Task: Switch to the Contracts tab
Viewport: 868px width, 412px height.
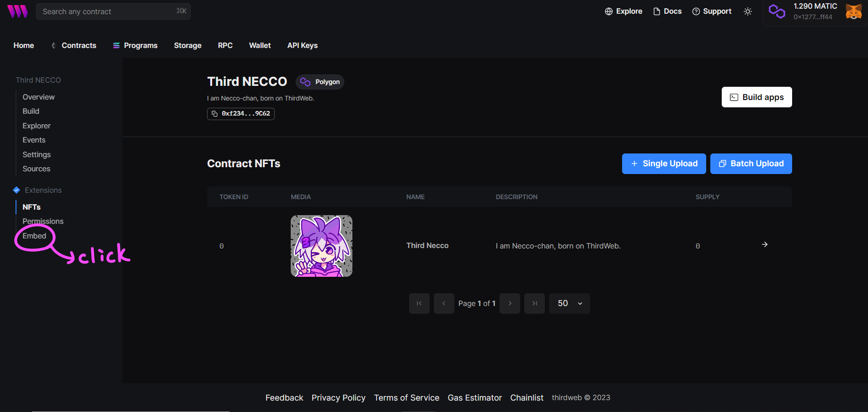Action: click(x=74, y=46)
